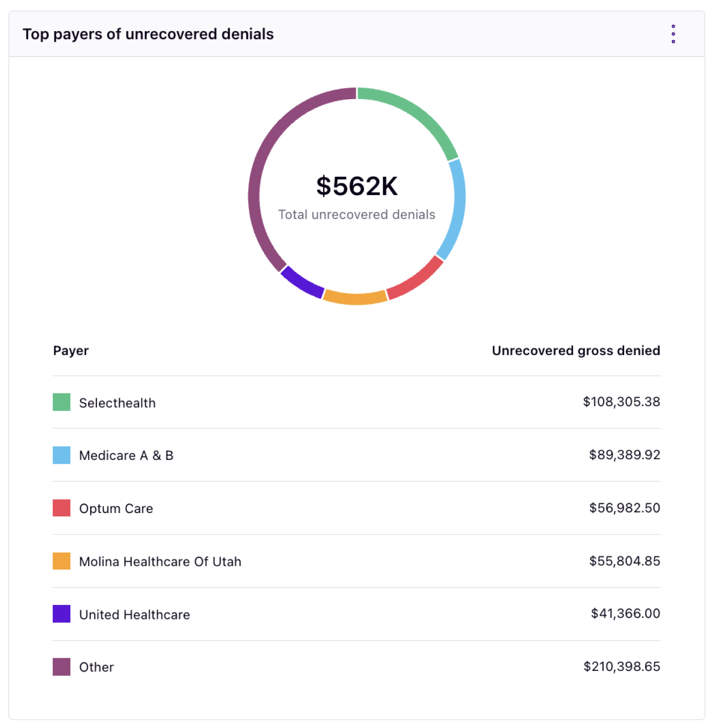This screenshot has height=728, width=714.
Task: Click the purple Other legend swatch
Action: coord(62,667)
